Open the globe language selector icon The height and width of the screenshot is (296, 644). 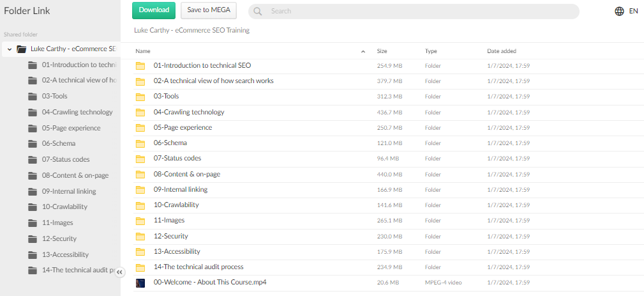(619, 11)
